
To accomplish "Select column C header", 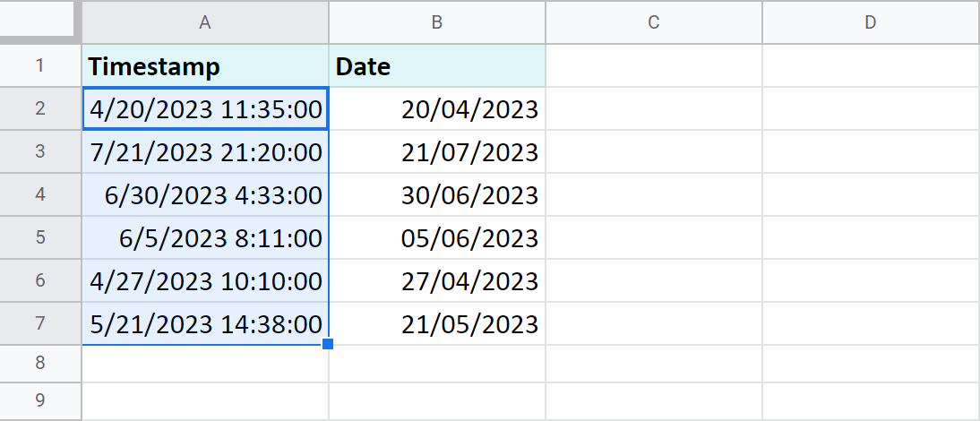I will [x=654, y=22].
